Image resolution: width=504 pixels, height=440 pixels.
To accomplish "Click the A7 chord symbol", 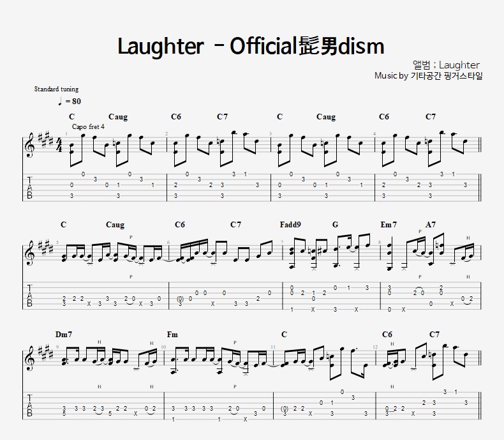I will [x=431, y=225].
